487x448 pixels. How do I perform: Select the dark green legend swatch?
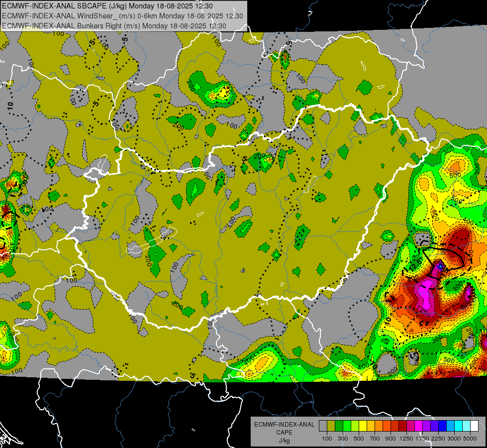(339, 426)
